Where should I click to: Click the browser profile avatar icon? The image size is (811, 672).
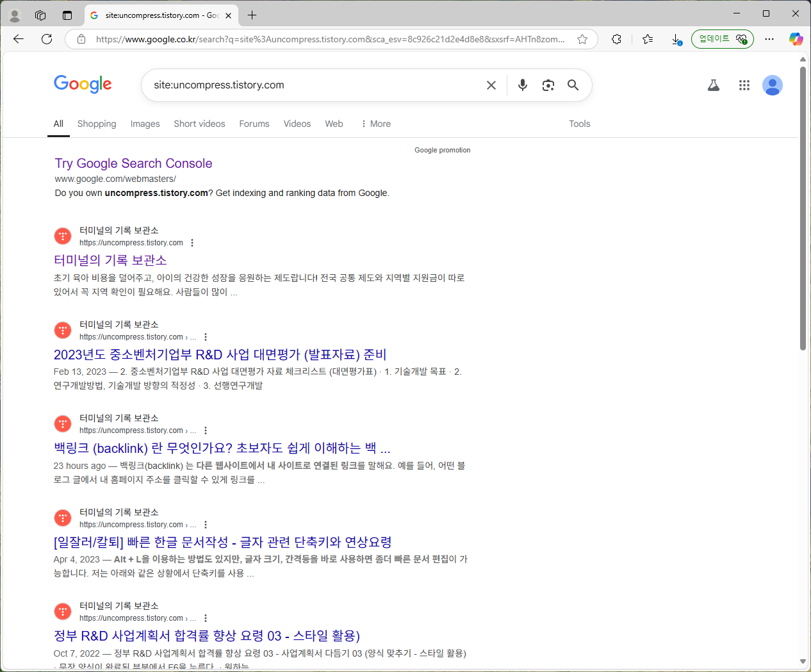(15, 15)
